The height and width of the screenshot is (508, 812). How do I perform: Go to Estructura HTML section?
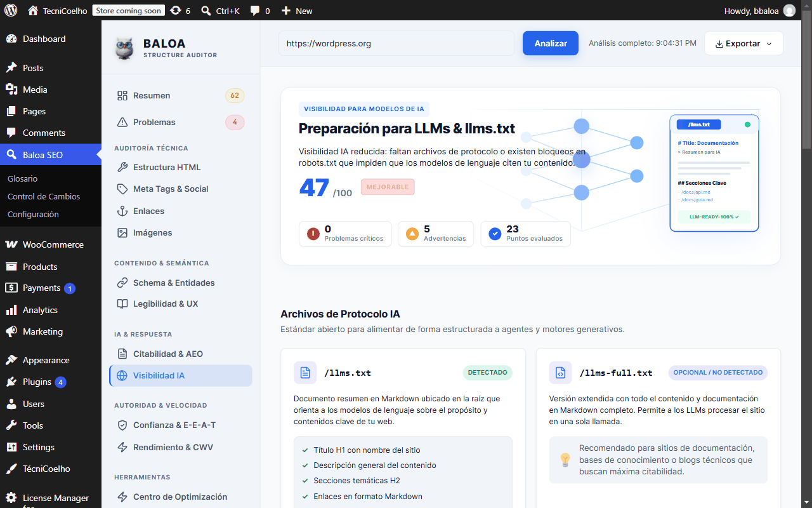(x=181, y=167)
